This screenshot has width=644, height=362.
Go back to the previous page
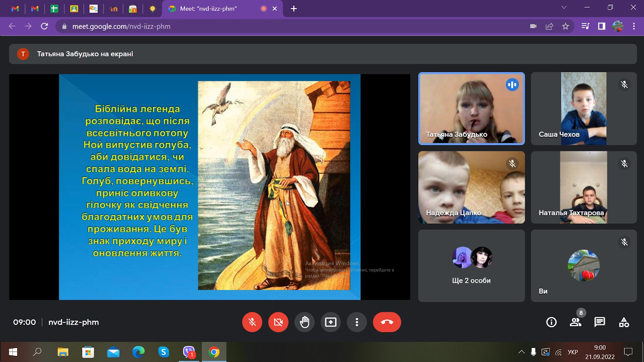pos(12,26)
